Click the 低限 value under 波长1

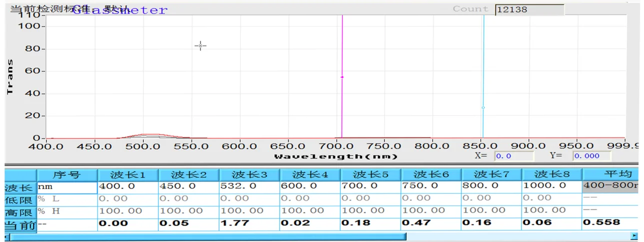[x=128, y=200]
